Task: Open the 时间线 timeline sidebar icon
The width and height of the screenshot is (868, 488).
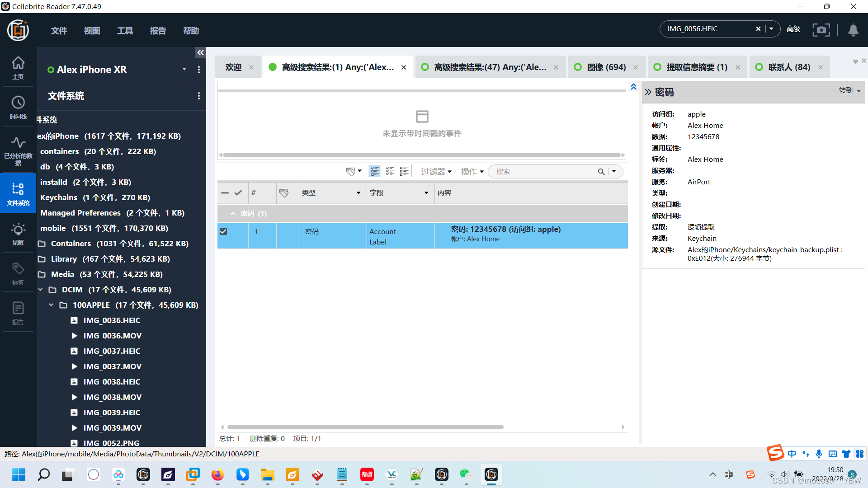Action: (18, 107)
